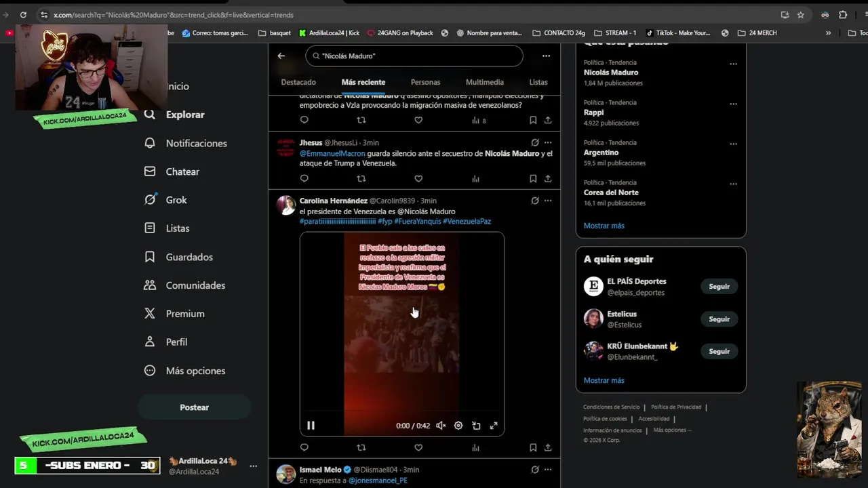
Task: Follow Estelicus
Action: tap(719, 319)
